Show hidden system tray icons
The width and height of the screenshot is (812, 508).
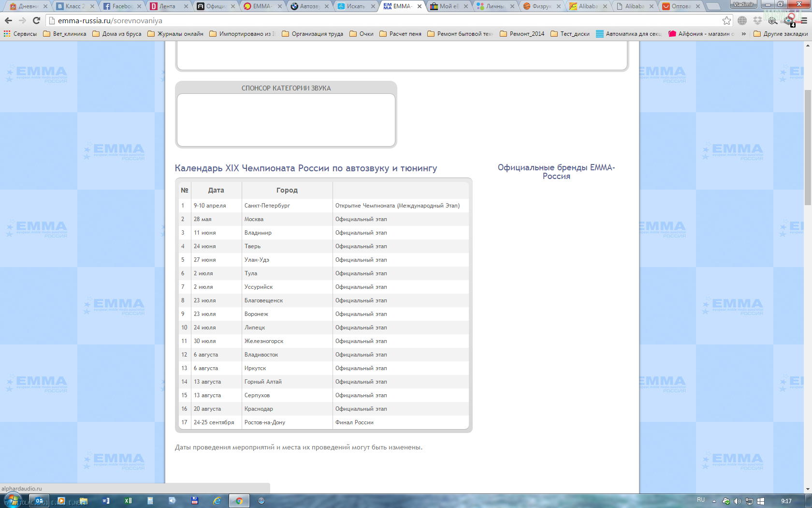pos(714,501)
